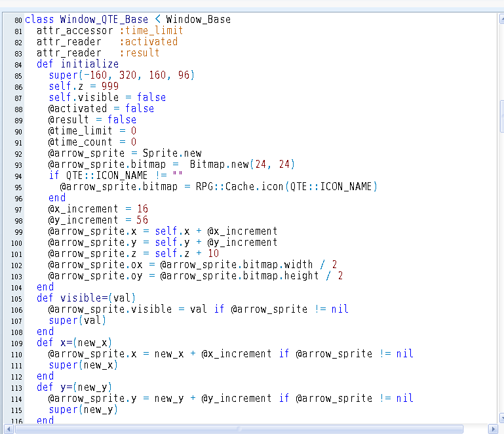This screenshot has height=434, width=504.
Task: Click 'Window_Base' superclass name on line 80
Action: click(199, 20)
